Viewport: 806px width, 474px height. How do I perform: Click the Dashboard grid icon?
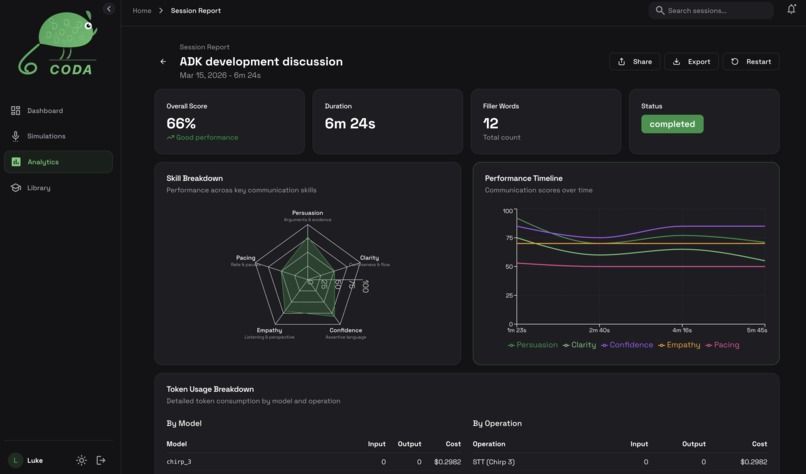[15, 111]
